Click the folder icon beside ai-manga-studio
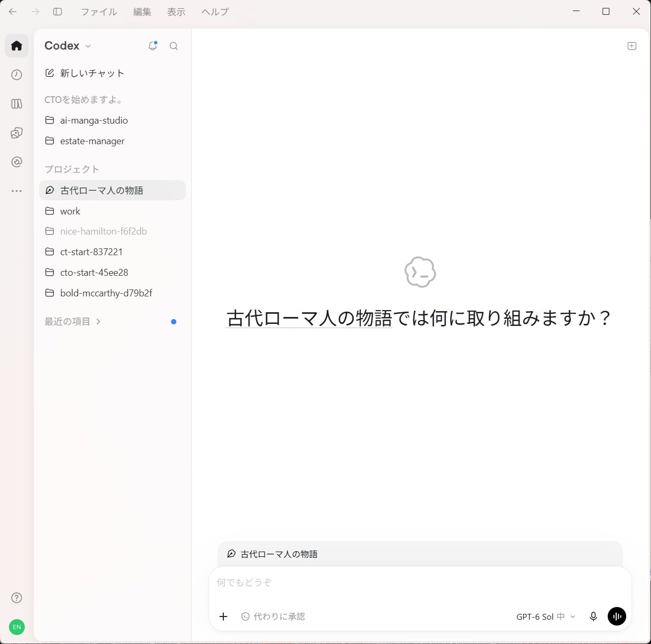 point(50,120)
